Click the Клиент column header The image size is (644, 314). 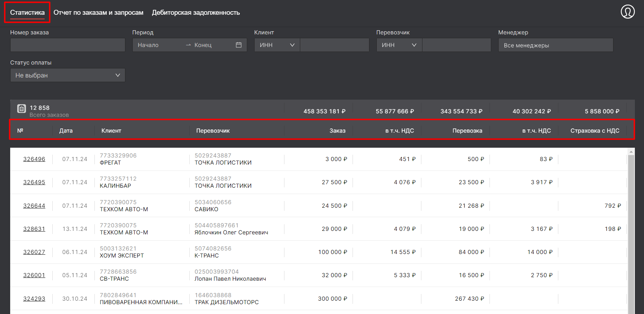111,131
